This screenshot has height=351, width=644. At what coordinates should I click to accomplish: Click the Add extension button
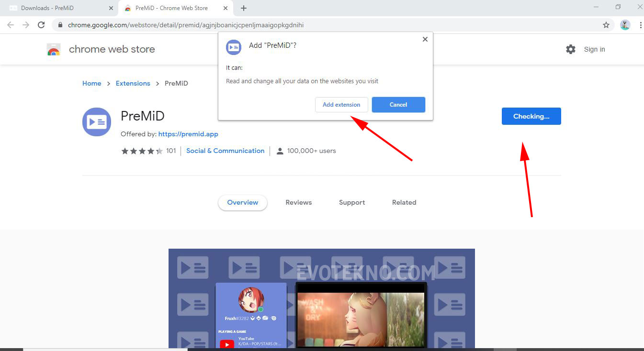(341, 105)
